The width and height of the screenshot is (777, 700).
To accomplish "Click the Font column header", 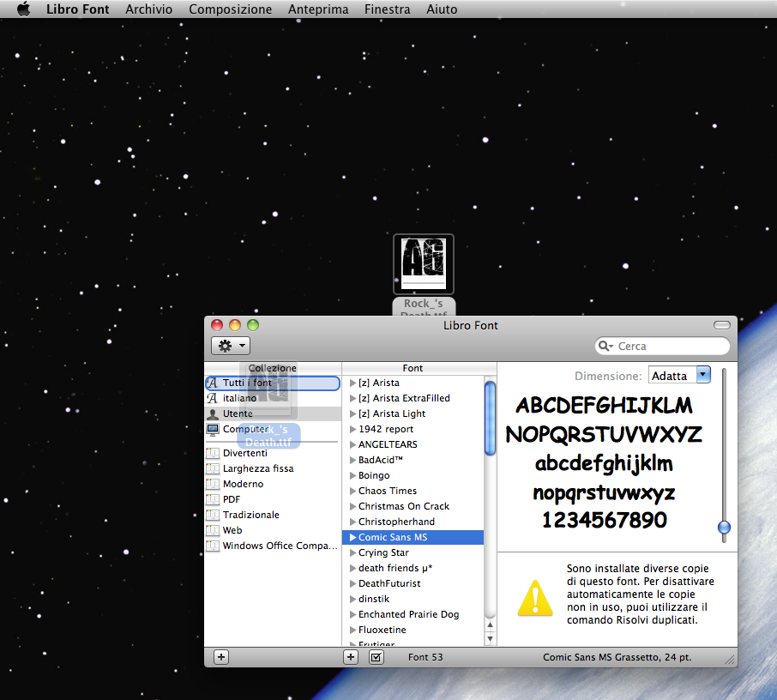I will (413, 368).
